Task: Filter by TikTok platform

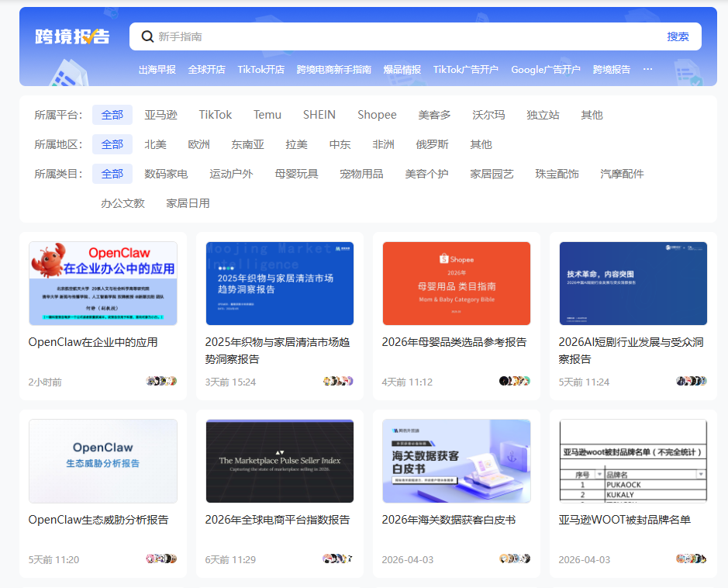Action: coord(215,115)
